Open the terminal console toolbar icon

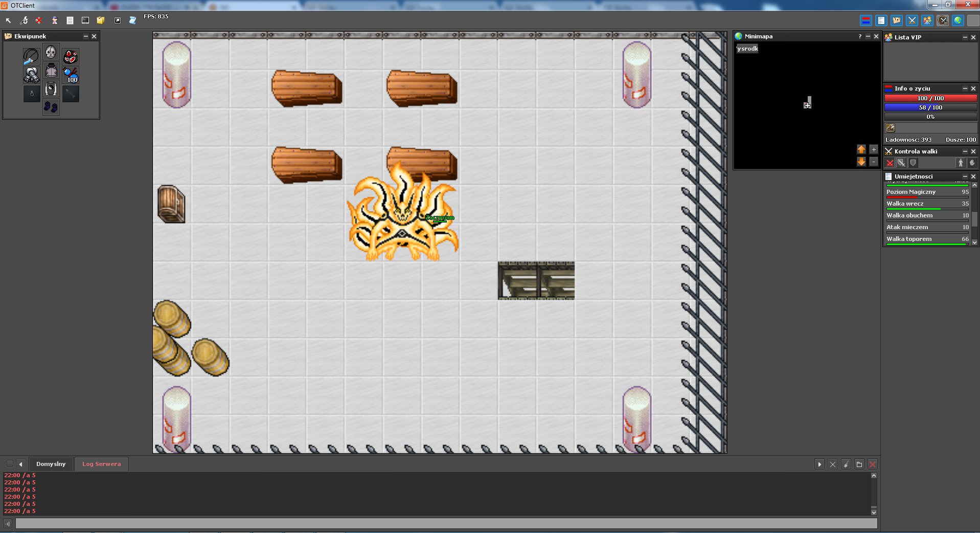(x=85, y=20)
